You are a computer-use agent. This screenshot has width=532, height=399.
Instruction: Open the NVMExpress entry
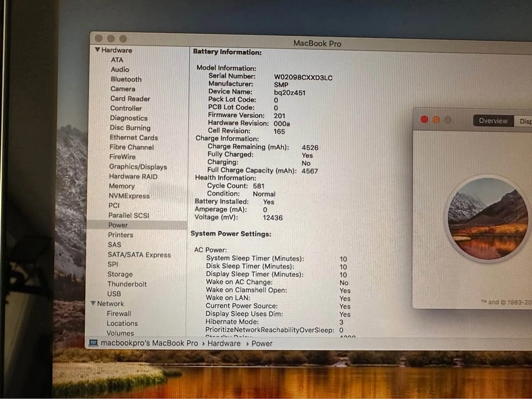click(129, 196)
